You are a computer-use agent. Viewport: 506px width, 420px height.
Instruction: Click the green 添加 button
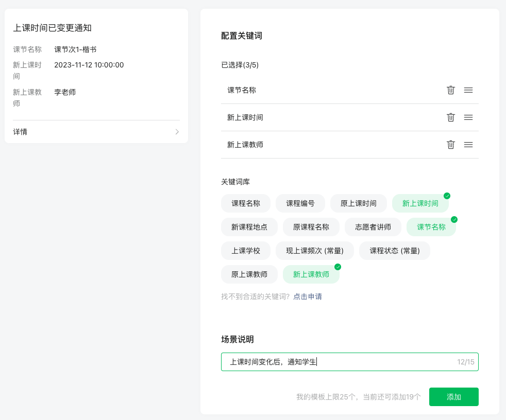(454, 397)
